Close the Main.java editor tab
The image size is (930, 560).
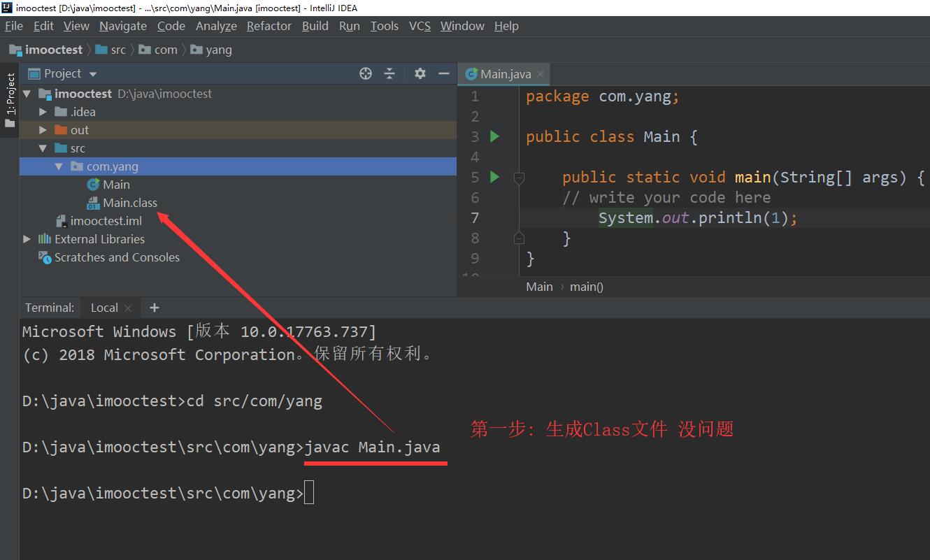[x=541, y=74]
